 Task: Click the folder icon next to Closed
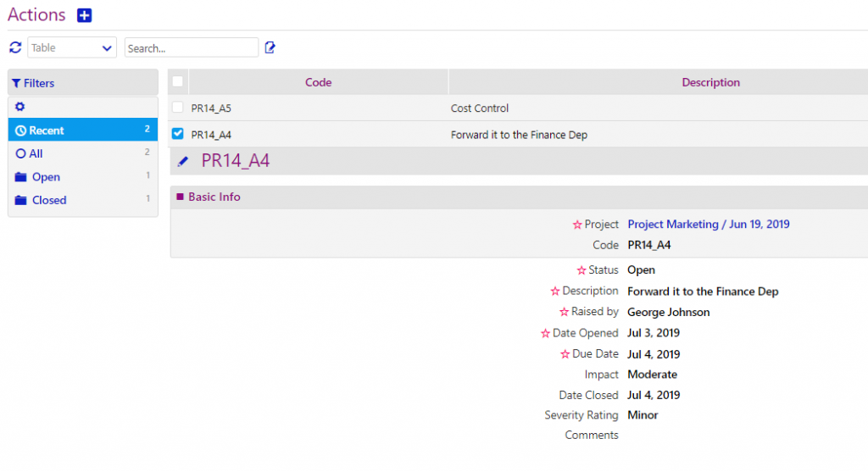click(x=20, y=200)
